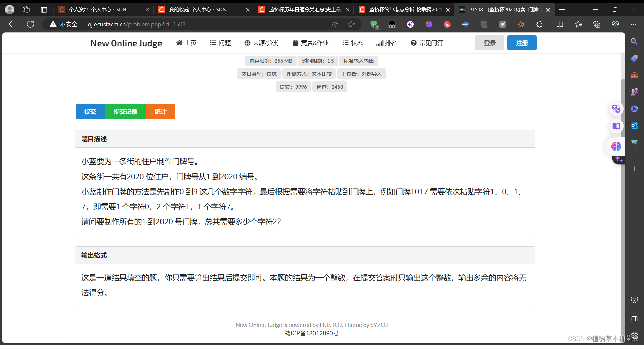Open 竞赛&作业 navigation item
Viewport: 644px width, 345px height.
pos(310,43)
